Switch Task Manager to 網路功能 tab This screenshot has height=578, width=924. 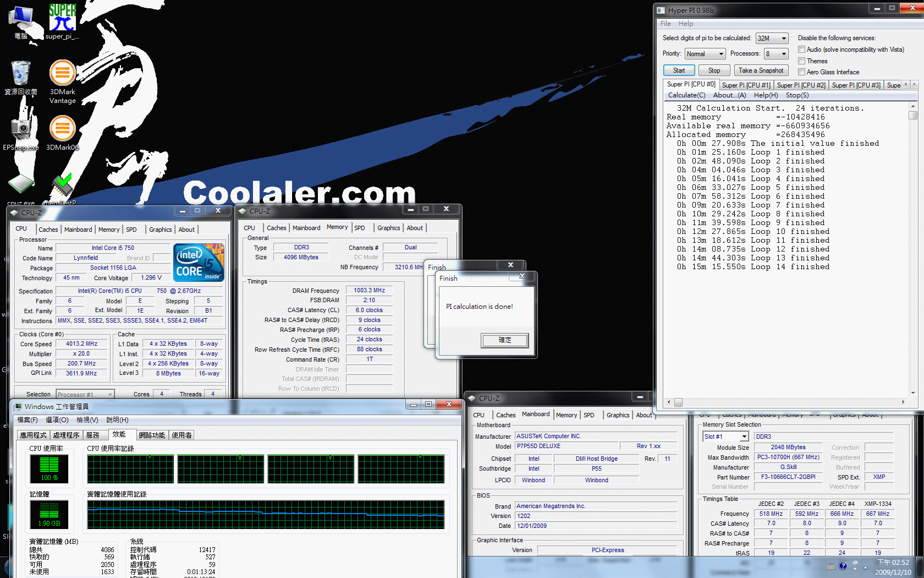tap(152, 435)
